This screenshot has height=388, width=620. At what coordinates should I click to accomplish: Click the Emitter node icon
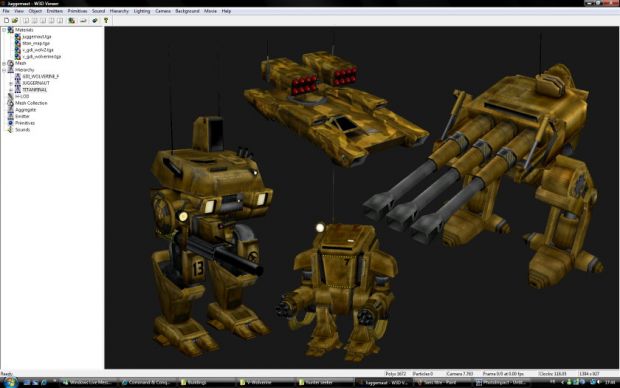coord(11,117)
